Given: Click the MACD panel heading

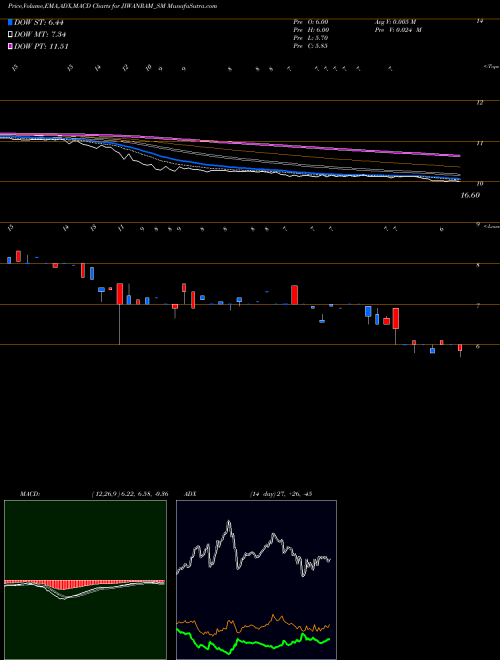Looking at the screenshot, I should coord(29,494).
